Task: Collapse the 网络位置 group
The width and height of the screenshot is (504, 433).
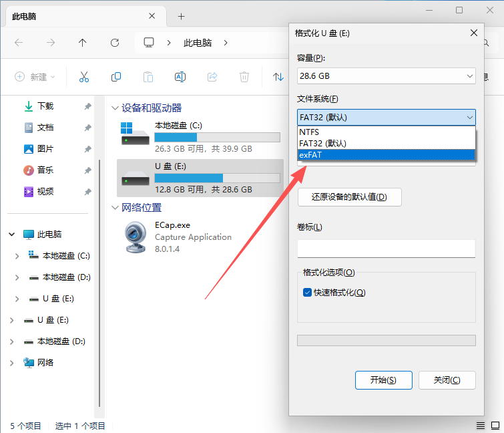Action: (115, 208)
